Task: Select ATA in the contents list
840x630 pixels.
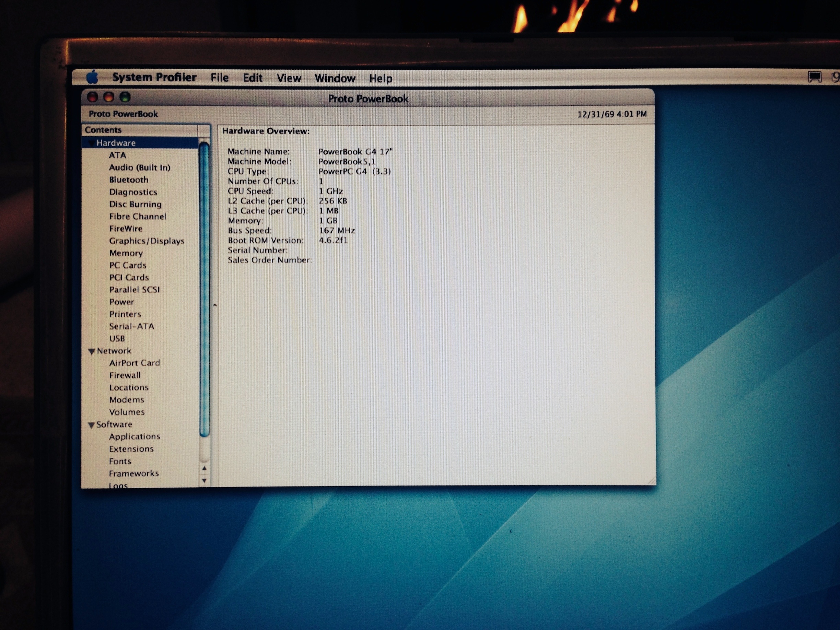Action: pos(117,155)
